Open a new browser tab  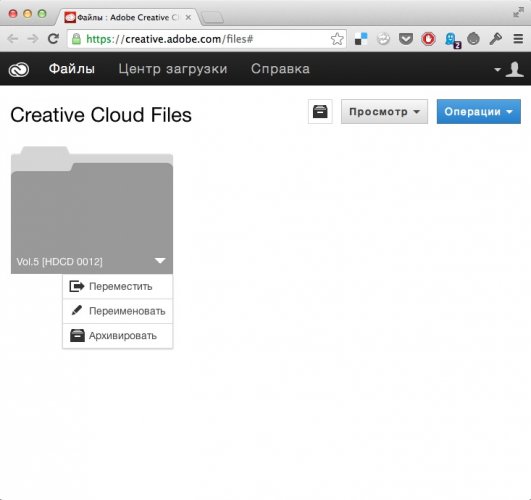pyautogui.click(x=212, y=18)
